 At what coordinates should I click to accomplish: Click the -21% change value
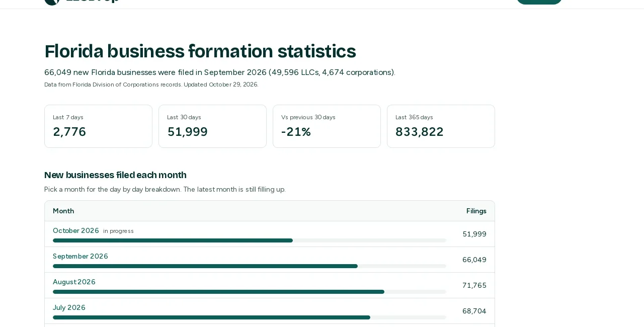coord(296,132)
